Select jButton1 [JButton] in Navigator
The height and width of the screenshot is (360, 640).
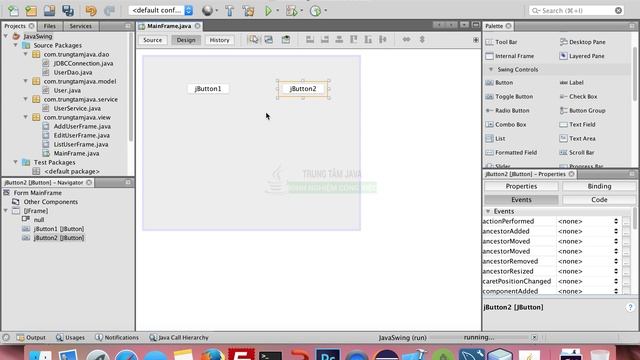coord(53,229)
